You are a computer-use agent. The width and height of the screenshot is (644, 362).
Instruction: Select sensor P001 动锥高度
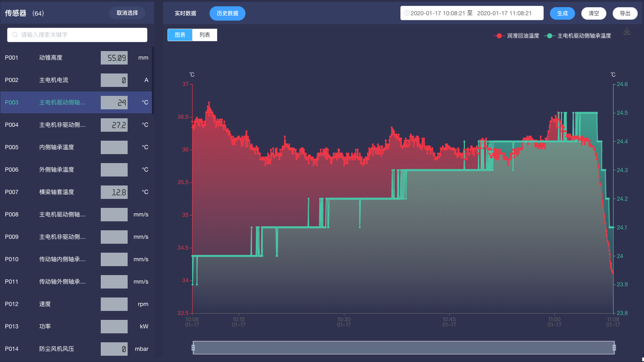76,58
